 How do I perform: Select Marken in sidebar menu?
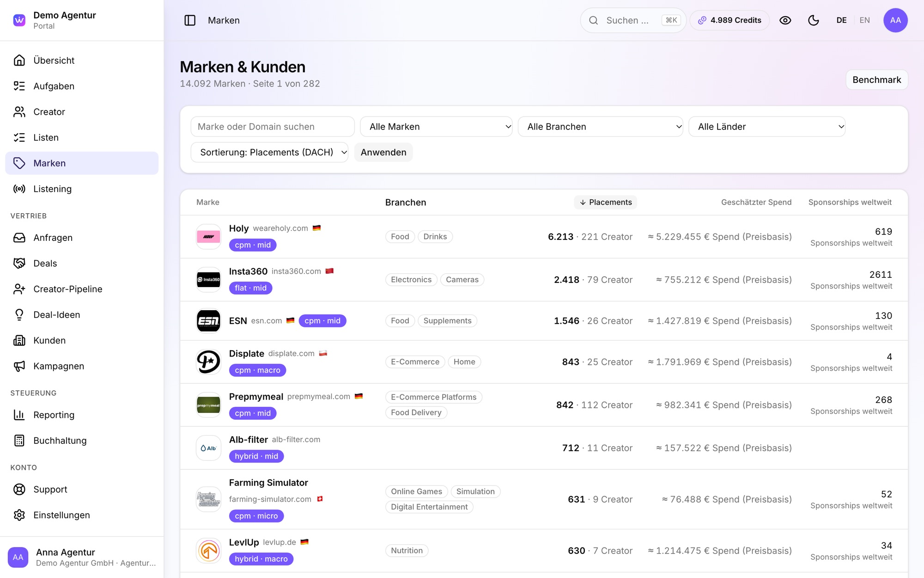point(82,163)
